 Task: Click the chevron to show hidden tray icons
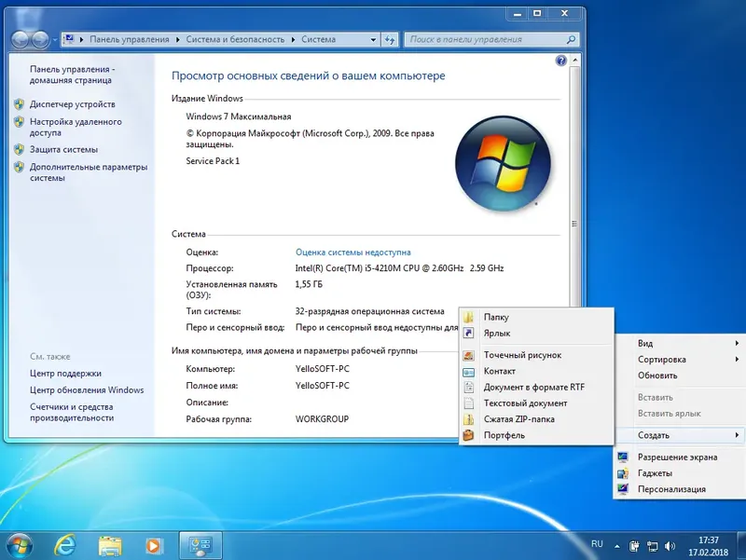617,544
